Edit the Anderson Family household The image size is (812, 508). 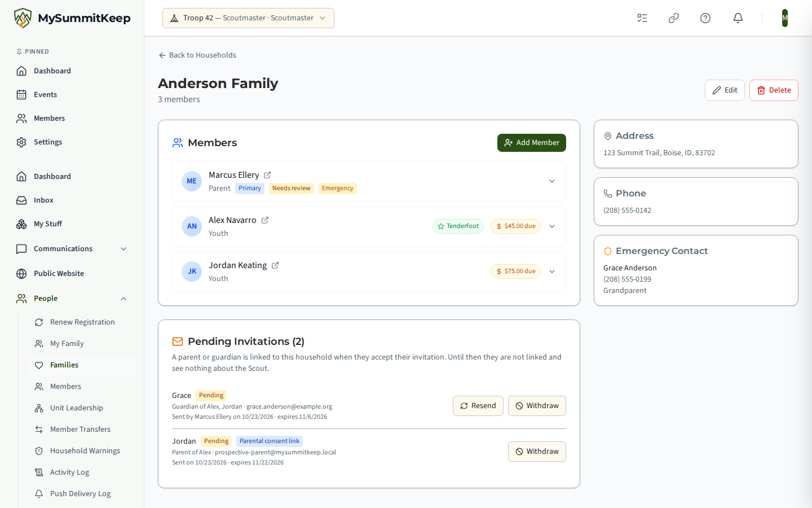(x=725, y=90)
